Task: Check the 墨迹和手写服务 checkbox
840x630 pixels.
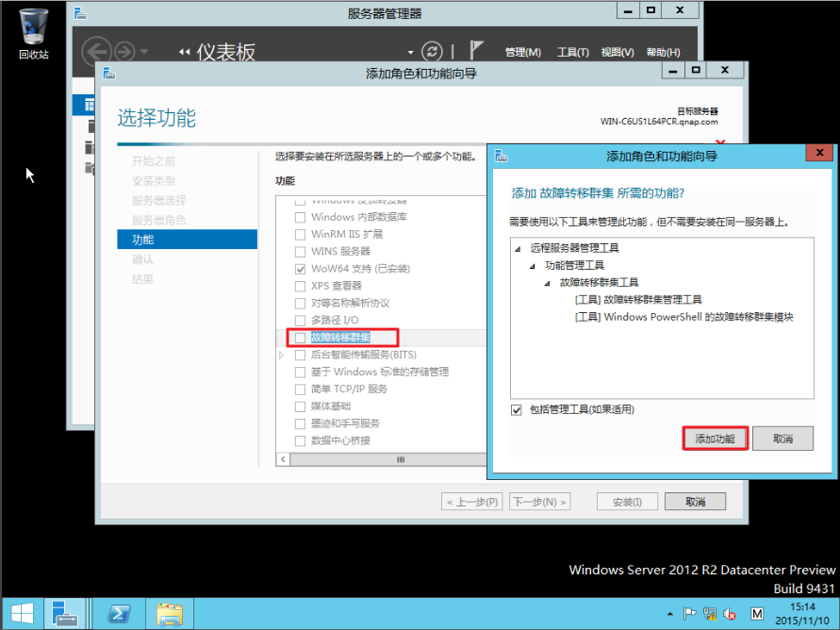Action: tap(301, 423)
